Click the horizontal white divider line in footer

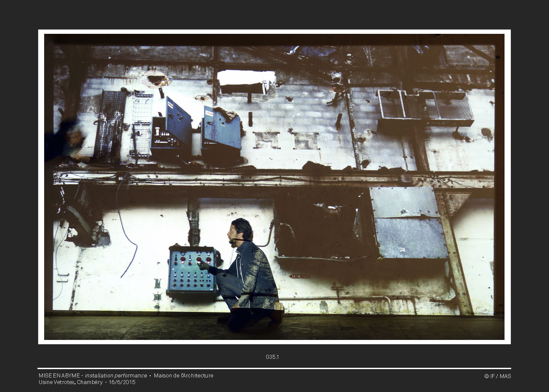click(x=274, y=368)
